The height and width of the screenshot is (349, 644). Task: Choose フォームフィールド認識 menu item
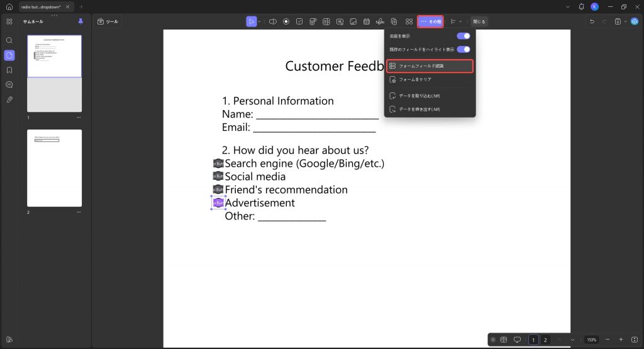pos(430,65)
